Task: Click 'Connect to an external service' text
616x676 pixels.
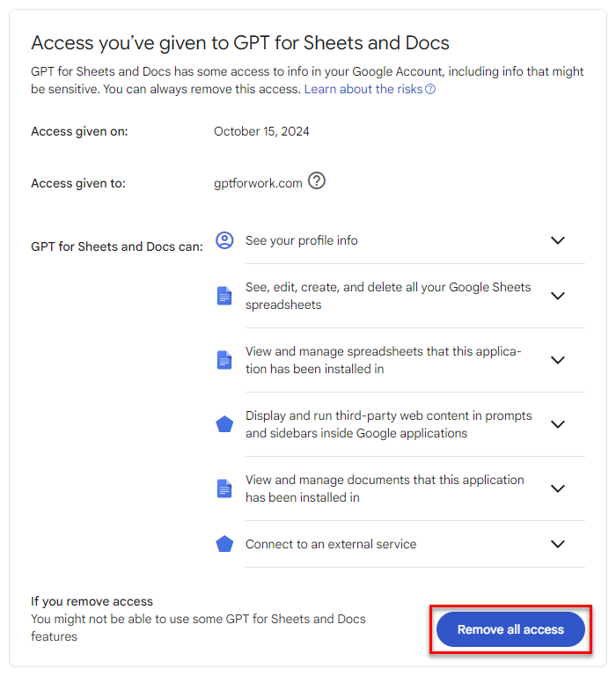Action: pyautogui.click(x=331, y=544)
